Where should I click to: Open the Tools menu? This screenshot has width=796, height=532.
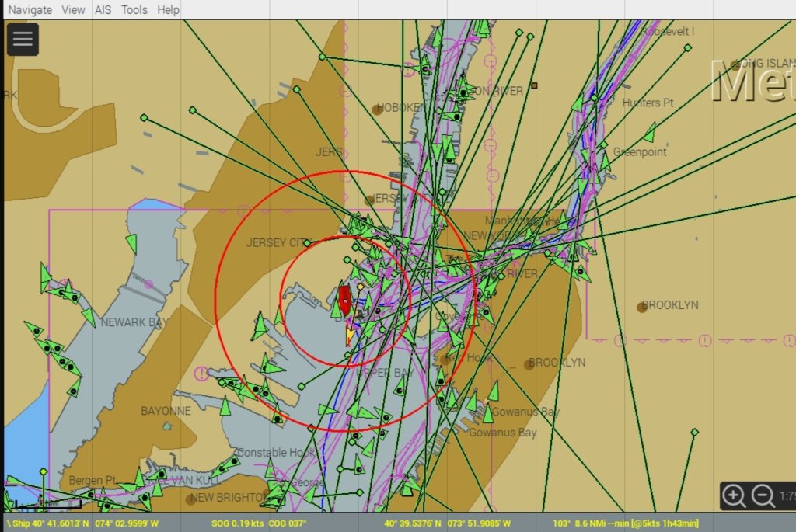(x=134, y=10)
